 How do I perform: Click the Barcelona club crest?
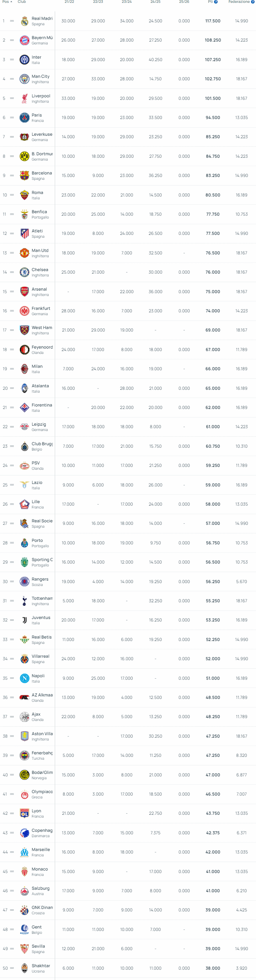point(25,176)
